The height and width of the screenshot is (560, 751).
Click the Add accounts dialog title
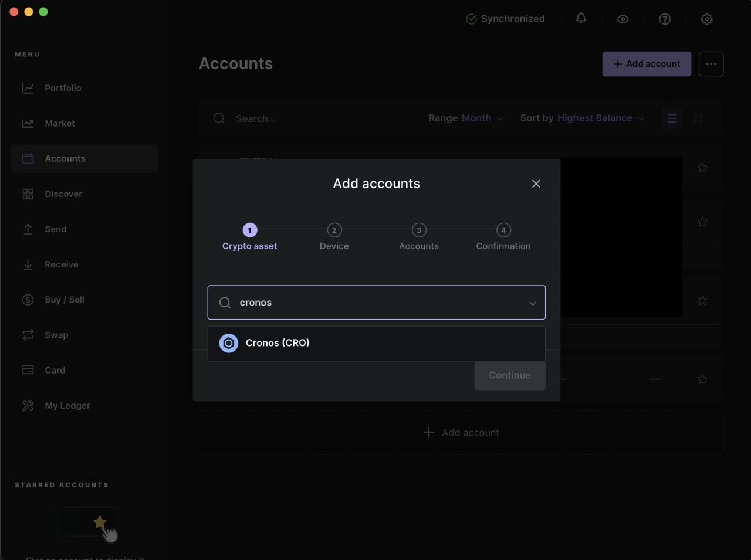[376, 184]
